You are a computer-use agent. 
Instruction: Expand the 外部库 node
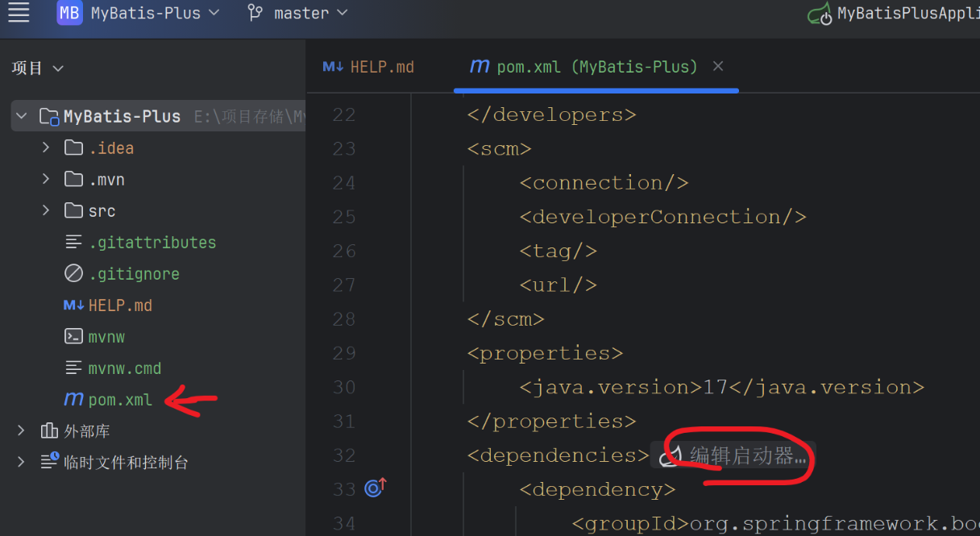pyautogui.click(x=22, y=431)
